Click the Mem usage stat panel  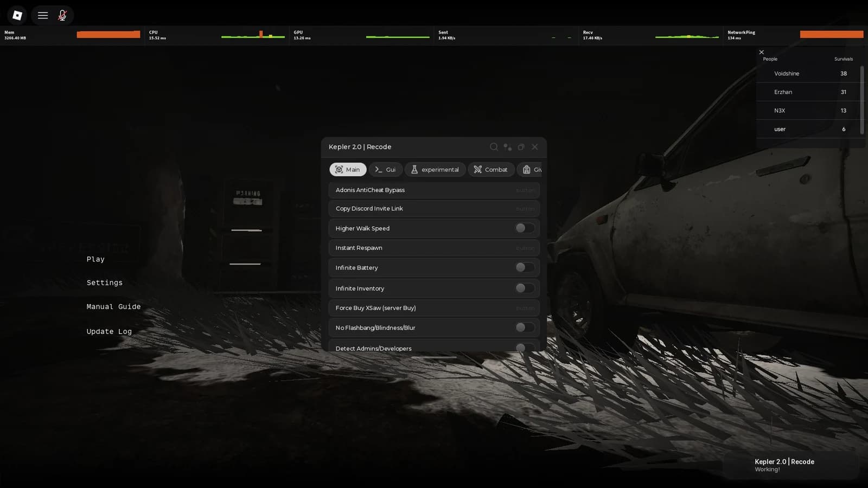72,35
